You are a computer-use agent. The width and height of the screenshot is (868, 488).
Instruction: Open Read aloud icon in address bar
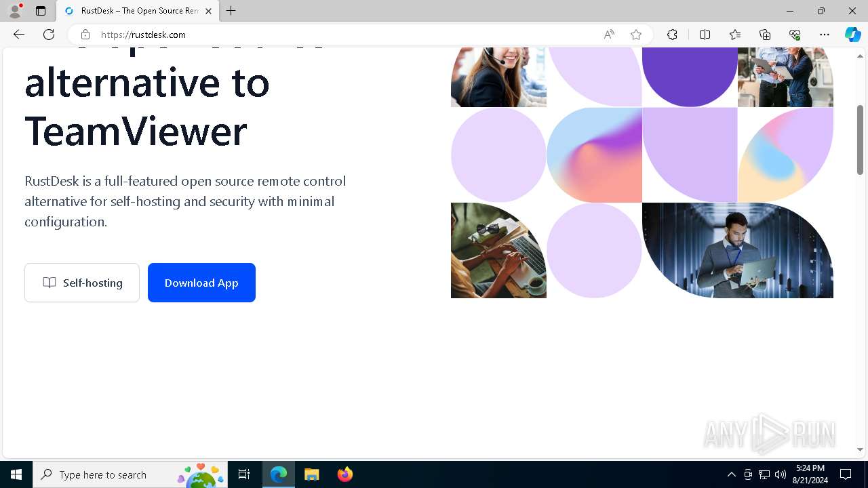(609, 35)
